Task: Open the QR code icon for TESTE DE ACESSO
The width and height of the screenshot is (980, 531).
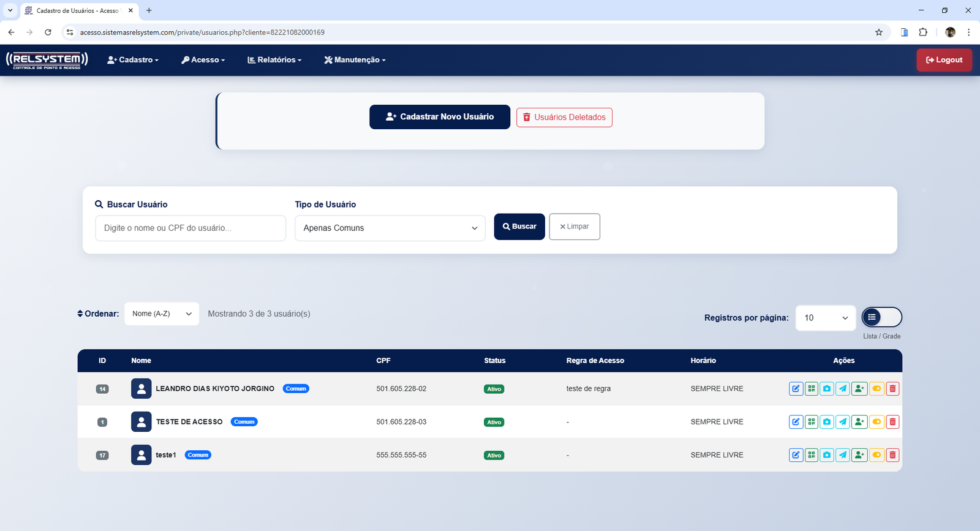Action: (812, 422)
